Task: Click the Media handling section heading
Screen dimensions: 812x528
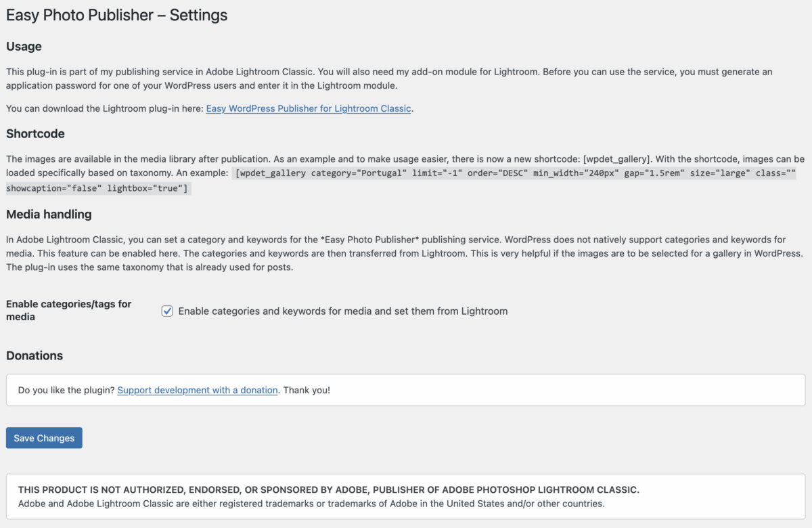Action: pos(49,215)
